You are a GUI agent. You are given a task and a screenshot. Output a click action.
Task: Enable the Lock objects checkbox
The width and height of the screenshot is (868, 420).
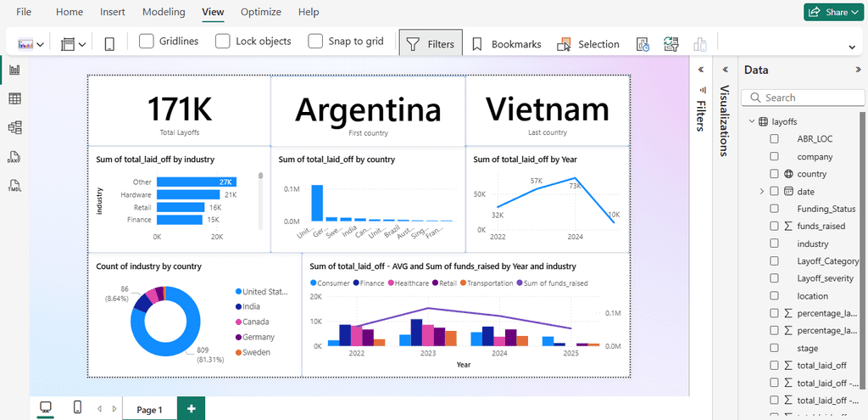(x=223, y=42)
